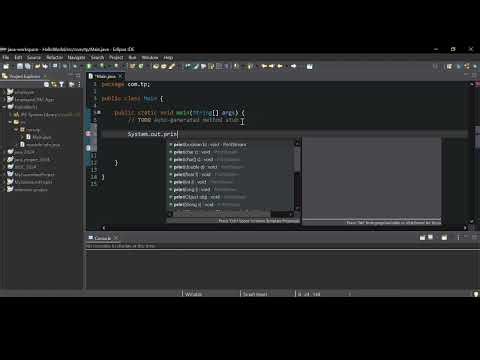Click the green Run launch icon in toolbar
The height and width of the screenshot is (360, 480).
click(x=89, y=66)
